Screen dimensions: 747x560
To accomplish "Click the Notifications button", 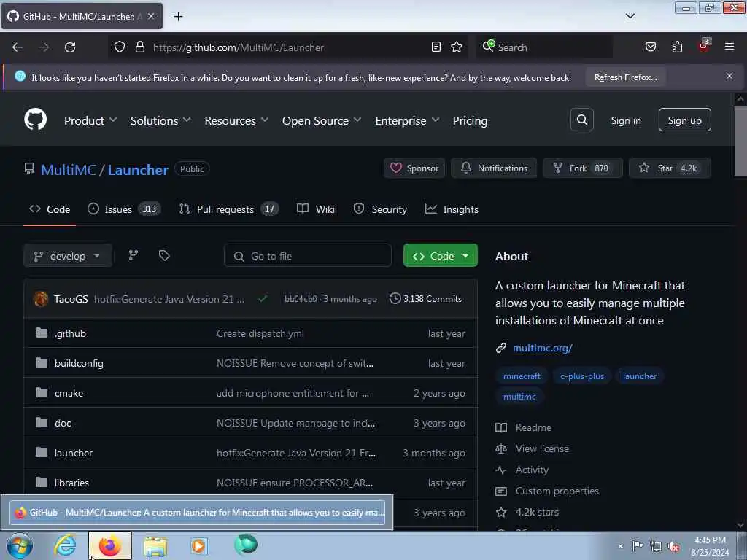I will pos(494,168).
